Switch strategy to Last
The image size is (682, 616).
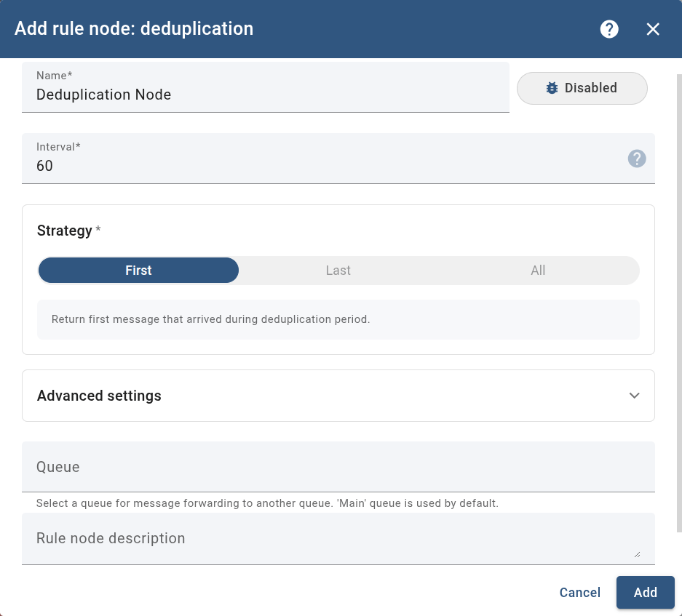click(338, 271)
